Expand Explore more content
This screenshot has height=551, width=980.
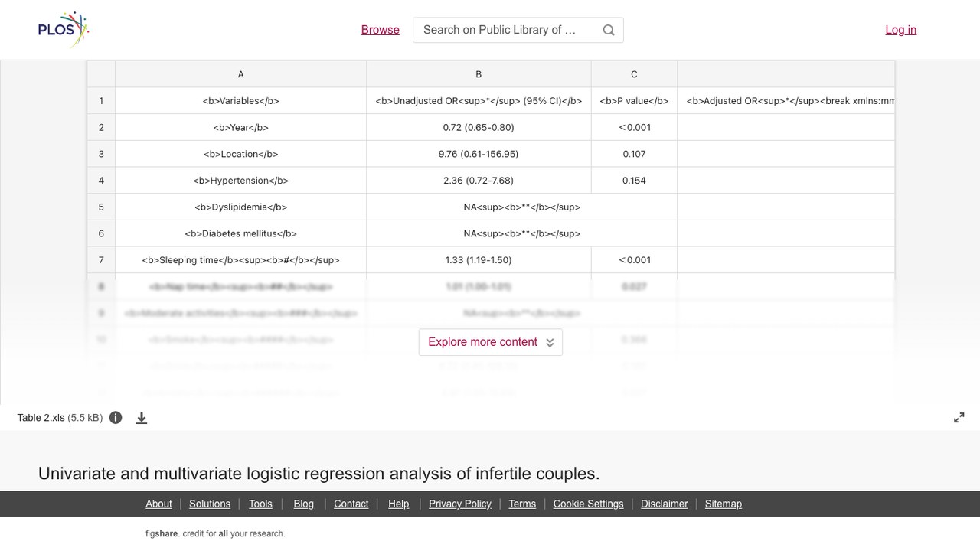point(491,342)
